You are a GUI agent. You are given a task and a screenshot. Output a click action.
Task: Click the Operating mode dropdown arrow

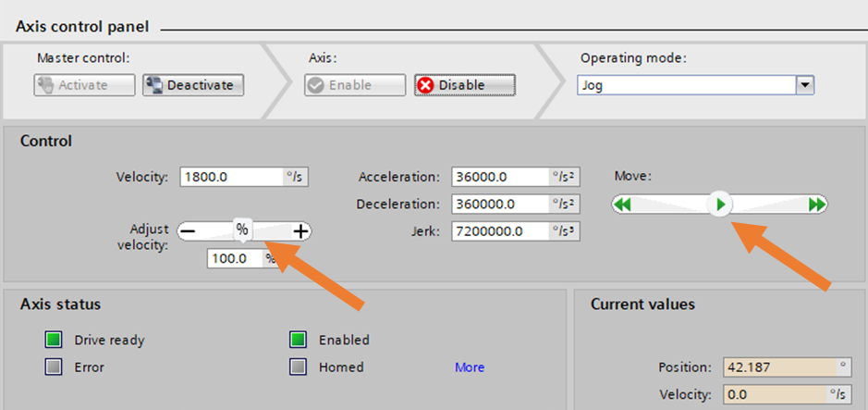coord(805,86)
